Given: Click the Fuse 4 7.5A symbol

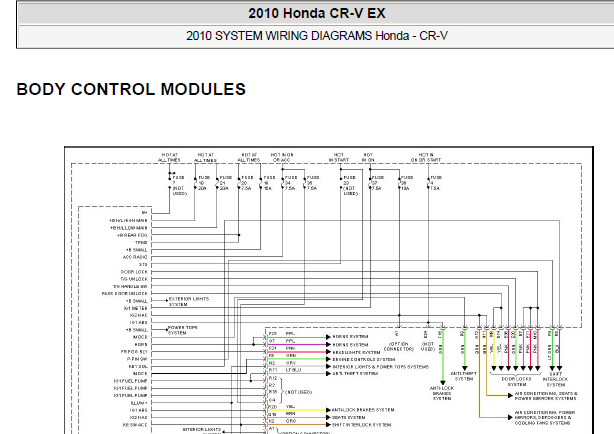Looking at the screenshot, I should coord(428,183).
